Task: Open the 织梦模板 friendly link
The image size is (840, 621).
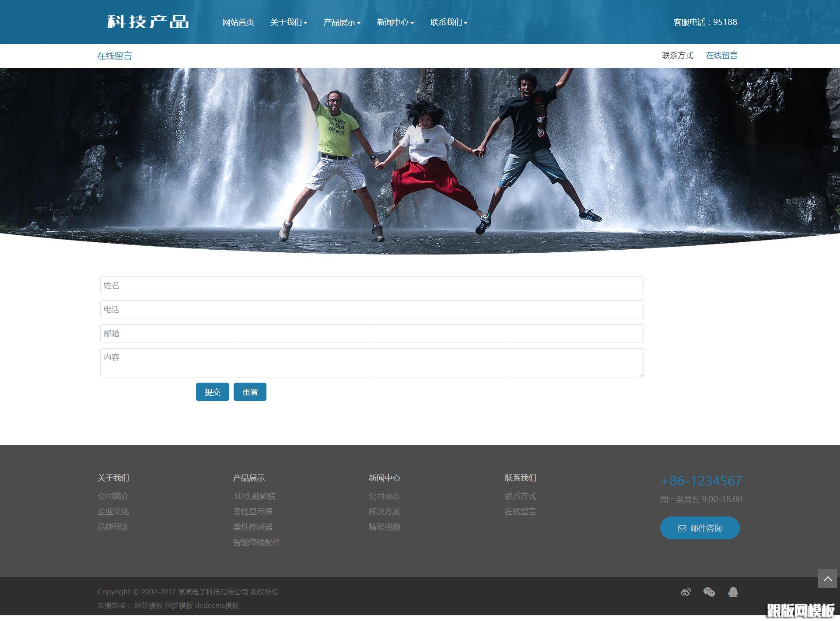Action: (x=179, y=605)
